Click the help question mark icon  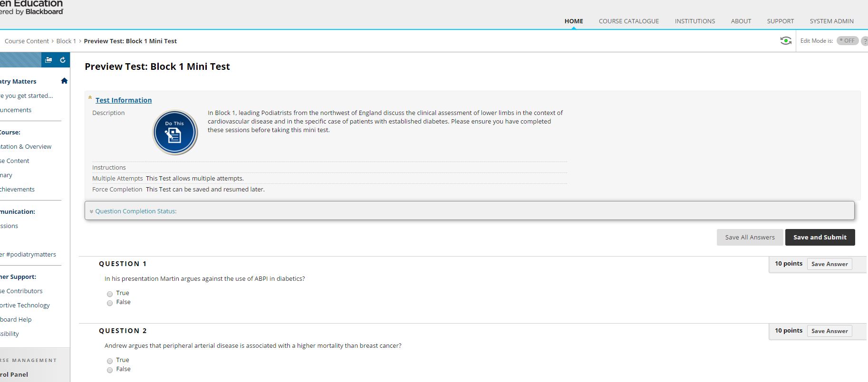(x=864, y=41)
